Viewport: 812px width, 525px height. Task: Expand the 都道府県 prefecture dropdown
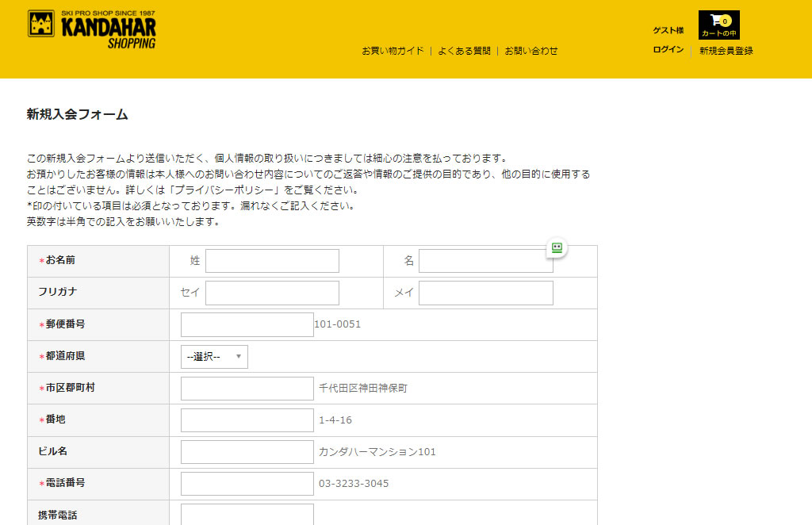point(214,357)
